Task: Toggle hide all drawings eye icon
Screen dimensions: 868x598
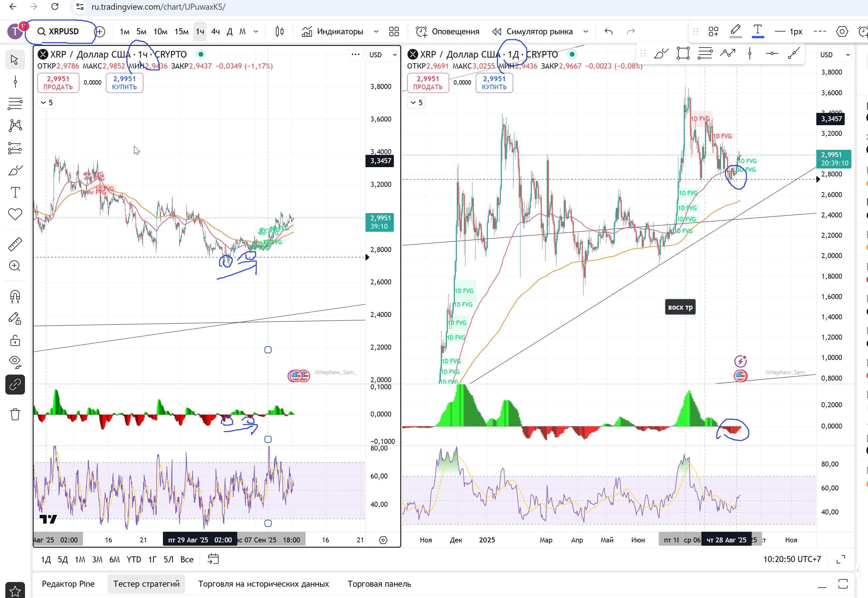Action: 15,362
